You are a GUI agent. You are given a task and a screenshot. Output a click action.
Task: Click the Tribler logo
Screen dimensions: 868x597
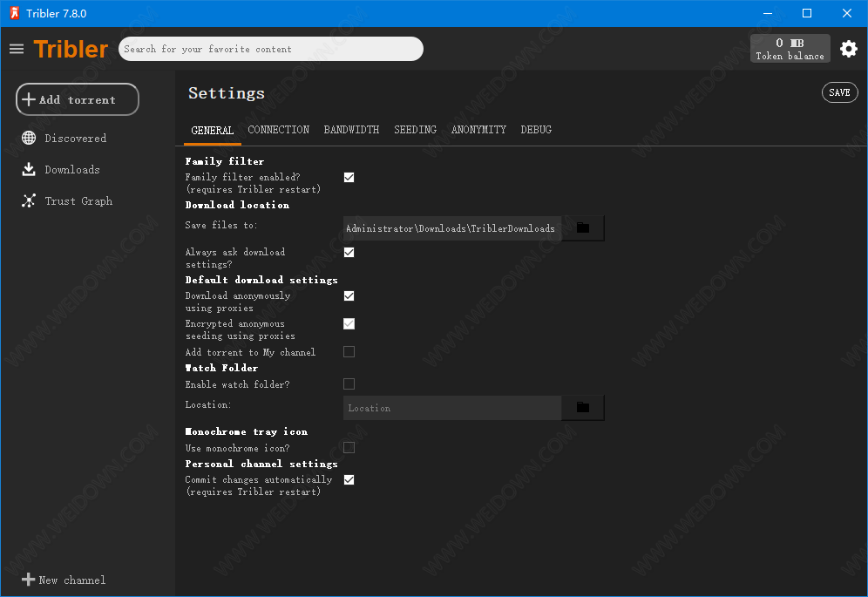[x=71, y=50]
